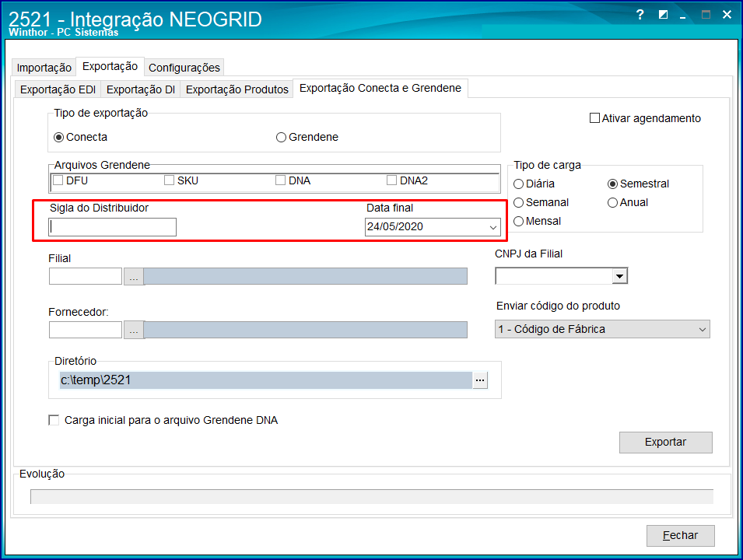Choose Semestral load type
Viewport: 743px width, 560px height.
click(612, 184)
